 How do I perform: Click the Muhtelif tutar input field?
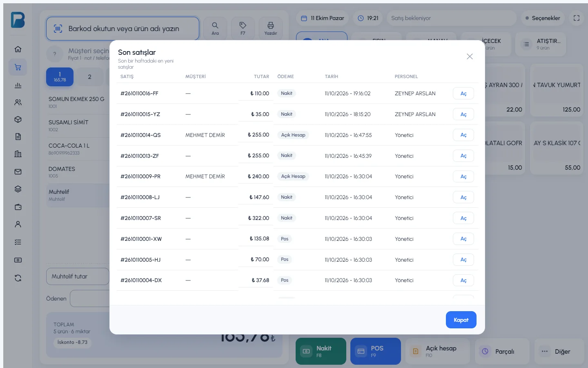pyautogui.click(x=78, y=276)
